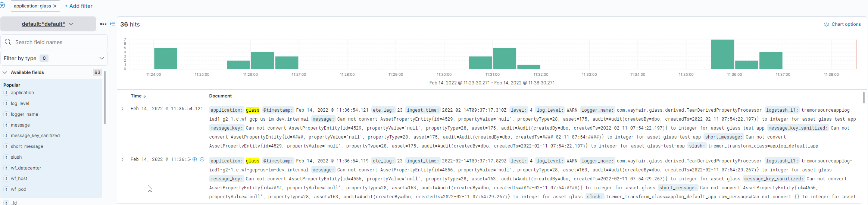The width and height of the screenshot is (868, 205).
Task: Click string type icon beside message field
Action: [6, 125]
